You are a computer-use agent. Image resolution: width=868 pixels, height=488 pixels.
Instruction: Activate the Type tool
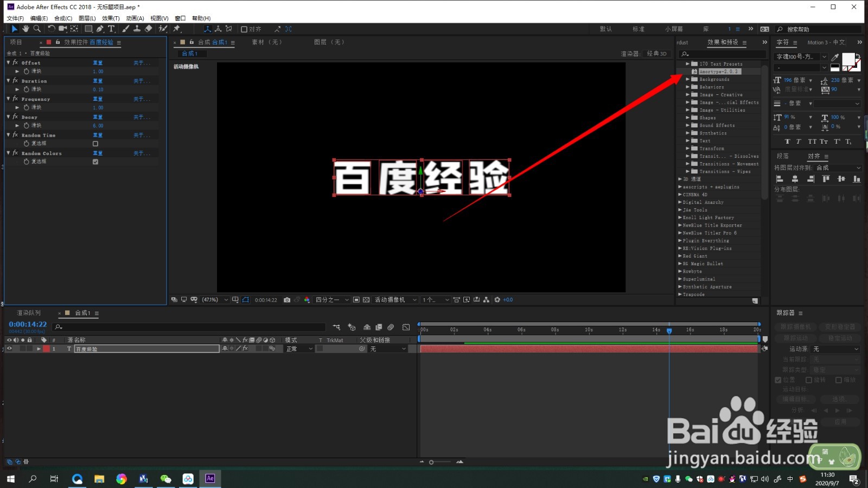click(111, 29)
